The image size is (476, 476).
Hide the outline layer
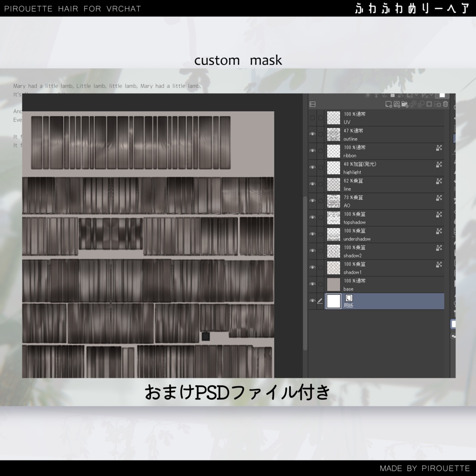click(312, 134)
